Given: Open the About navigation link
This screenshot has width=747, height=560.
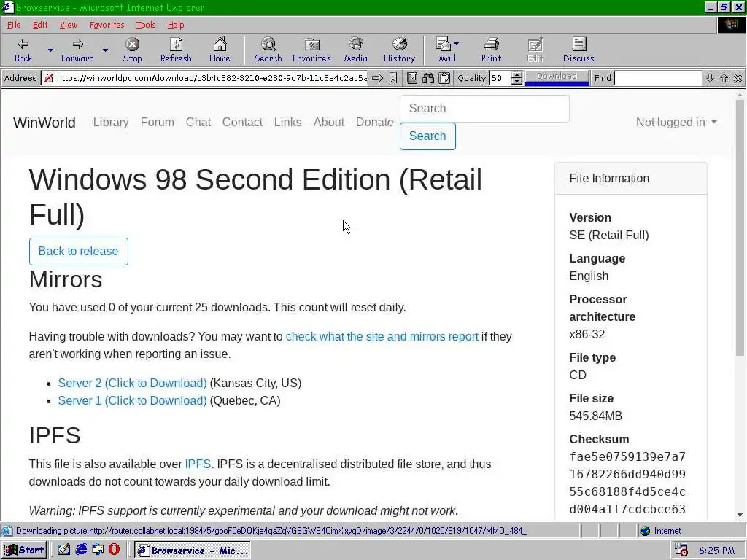Looking at the screenshot, I should [x=329, y=122].
